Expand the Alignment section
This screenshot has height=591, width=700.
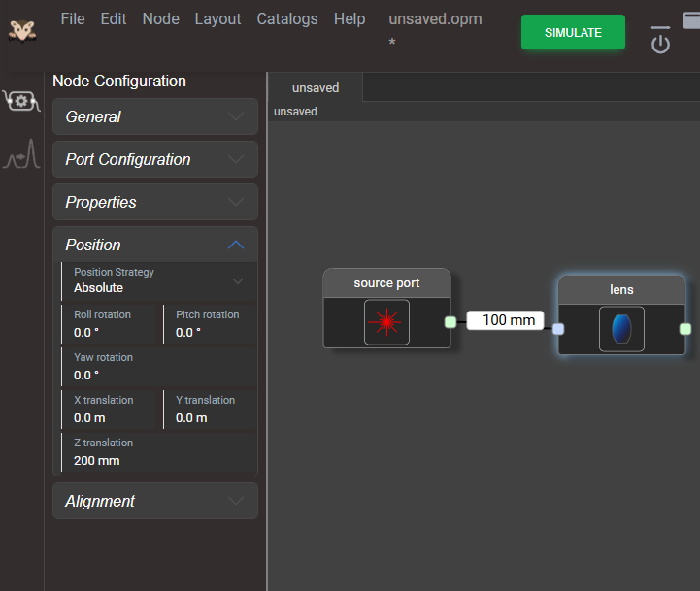[x=155, y=501]
